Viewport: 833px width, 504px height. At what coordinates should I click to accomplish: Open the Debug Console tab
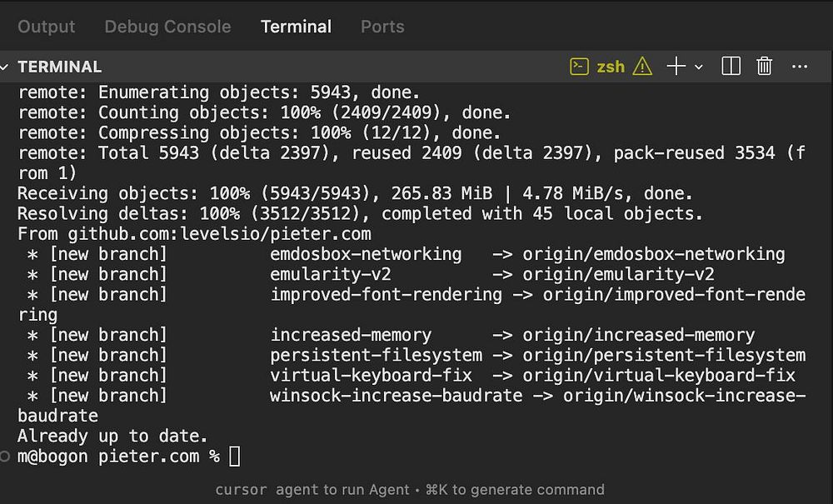click(x=167, y=27)
